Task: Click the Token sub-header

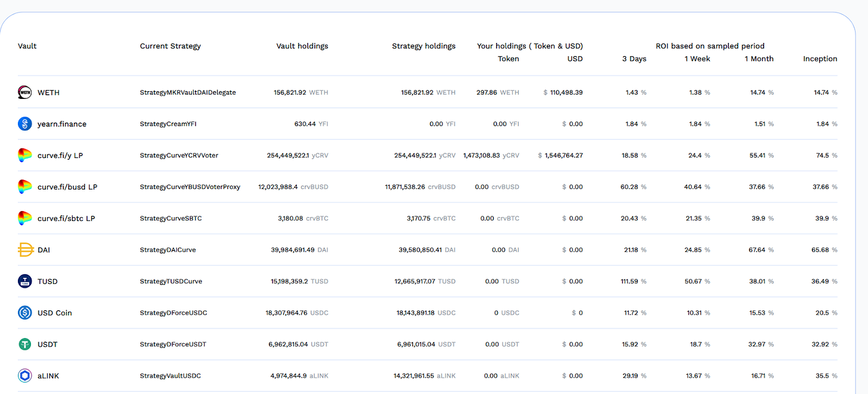Action: [509, 58]
